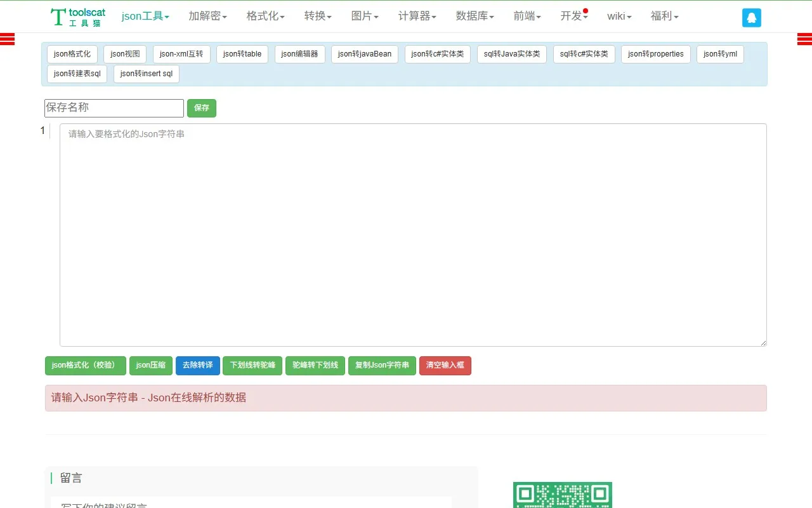Click into the Json input textarea
Viewport: 812px width, 508px height.
pos(412,235)
